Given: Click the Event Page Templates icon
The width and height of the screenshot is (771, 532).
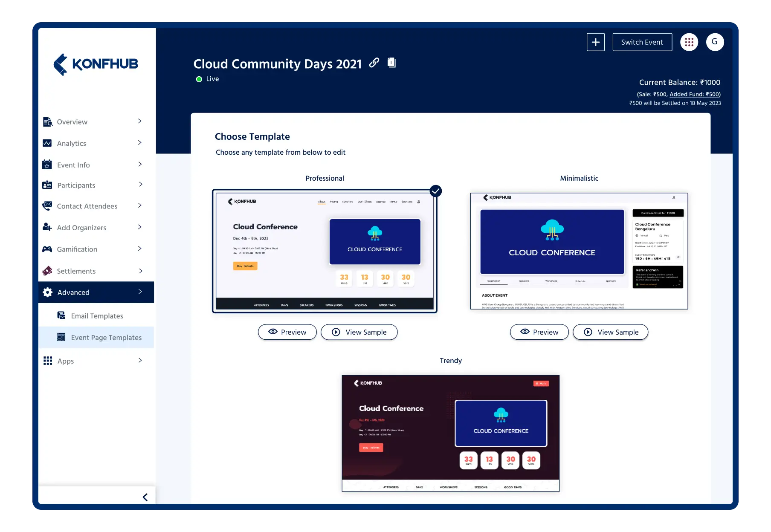Looking at the screenshot, I should 61,337.
